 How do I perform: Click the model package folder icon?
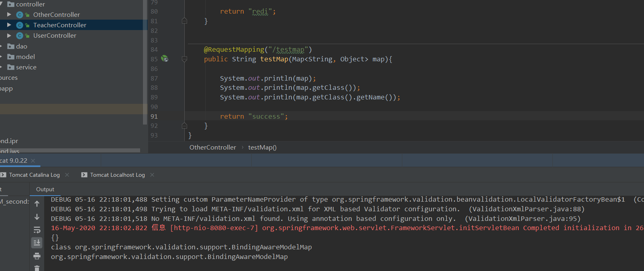pyautogui.click(x=11, y=57)
